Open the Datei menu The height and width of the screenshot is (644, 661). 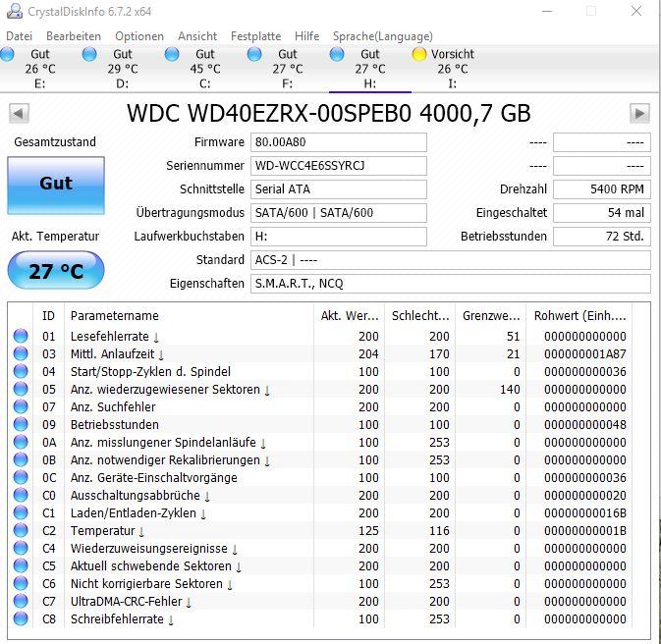pyautogui.click(x=19, y=36)
